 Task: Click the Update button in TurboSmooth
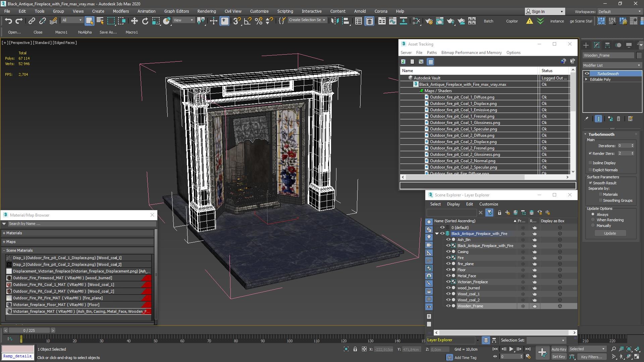click(x=610, y=233)
